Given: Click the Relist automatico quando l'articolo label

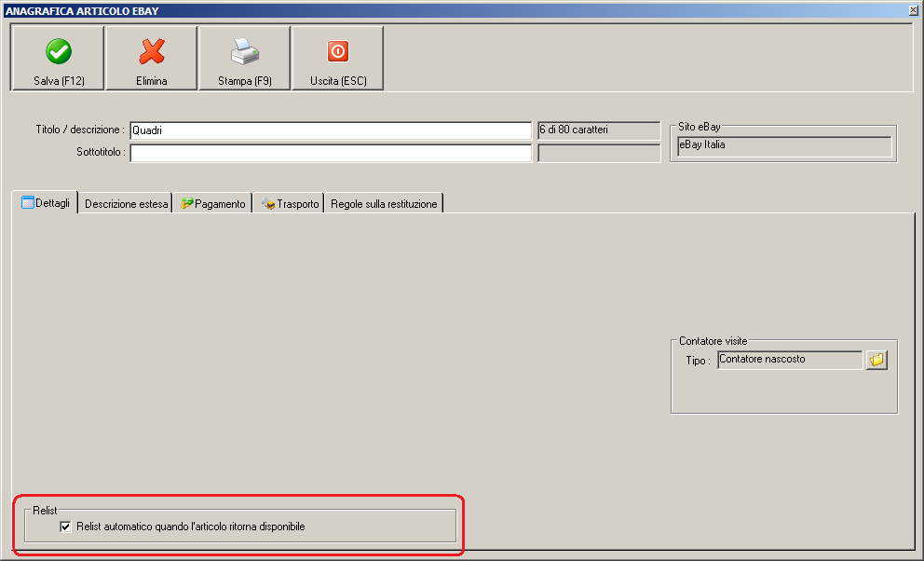Looking at the screenshot, I should [x=191, y=527].
